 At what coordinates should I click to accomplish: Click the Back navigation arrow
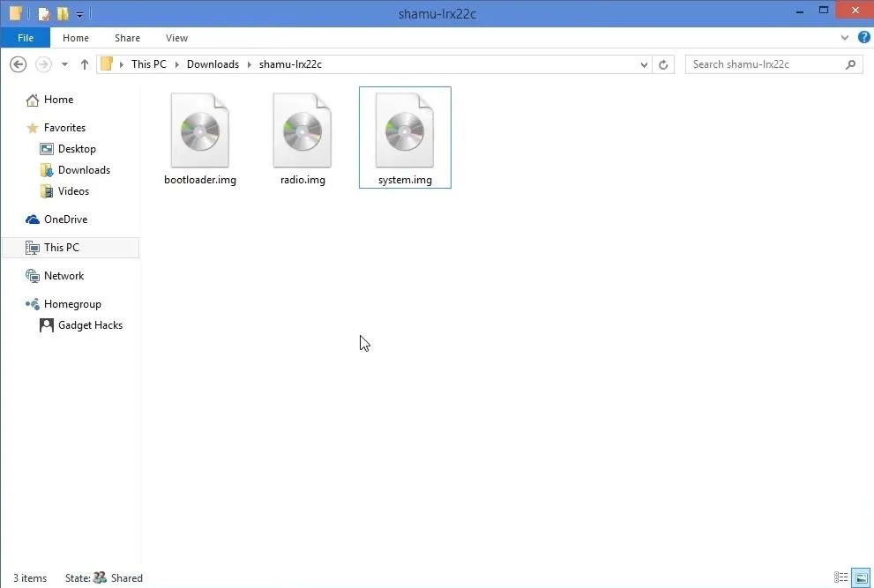coord(18,64)
